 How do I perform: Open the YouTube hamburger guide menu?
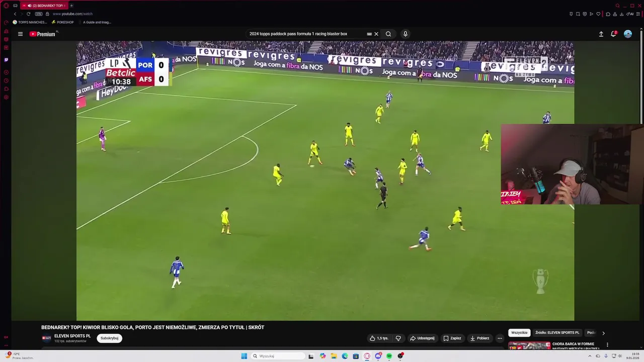pyautogui.click(x=20, y=34)
